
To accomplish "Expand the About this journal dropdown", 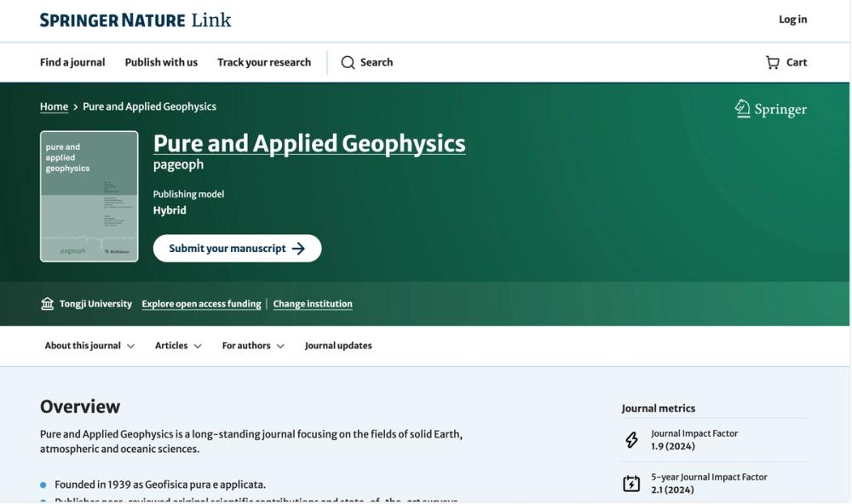I will 89,346.
